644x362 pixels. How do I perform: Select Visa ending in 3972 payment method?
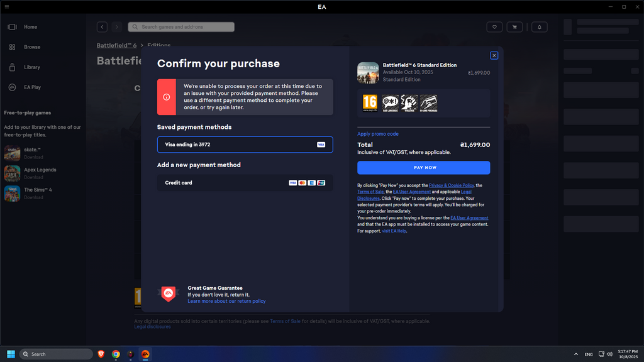click(245, 145)
